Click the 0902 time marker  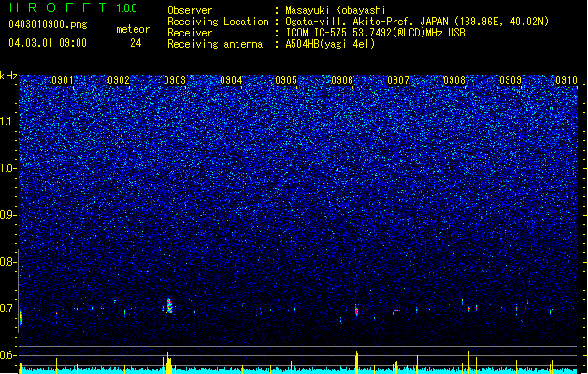[x=119, y=80]
